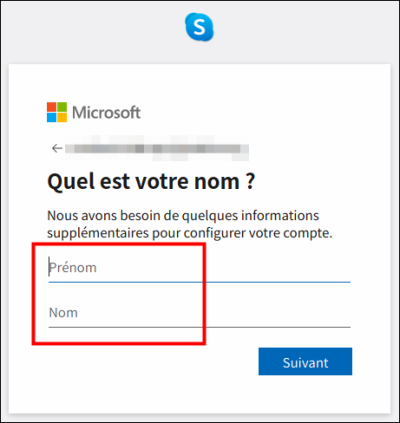
Task: Click the blue square of Microsoft logo
Action: (52, 117)
